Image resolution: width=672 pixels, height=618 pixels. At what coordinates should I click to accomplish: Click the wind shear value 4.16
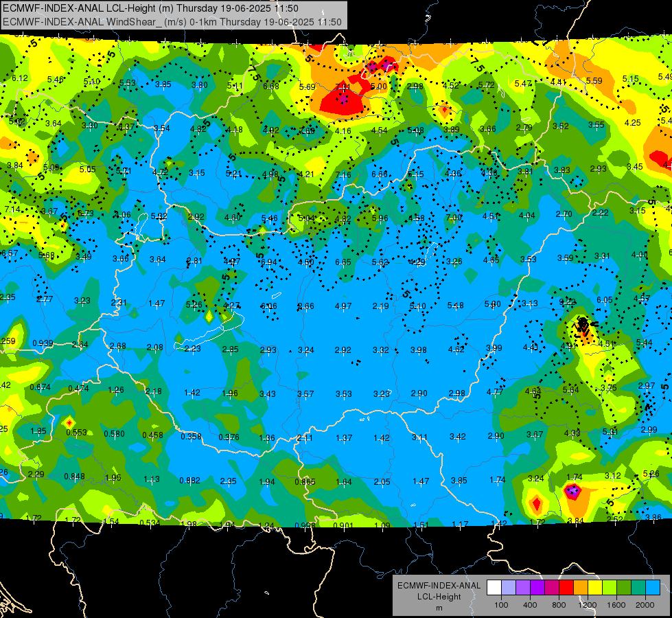pos(343,130)
